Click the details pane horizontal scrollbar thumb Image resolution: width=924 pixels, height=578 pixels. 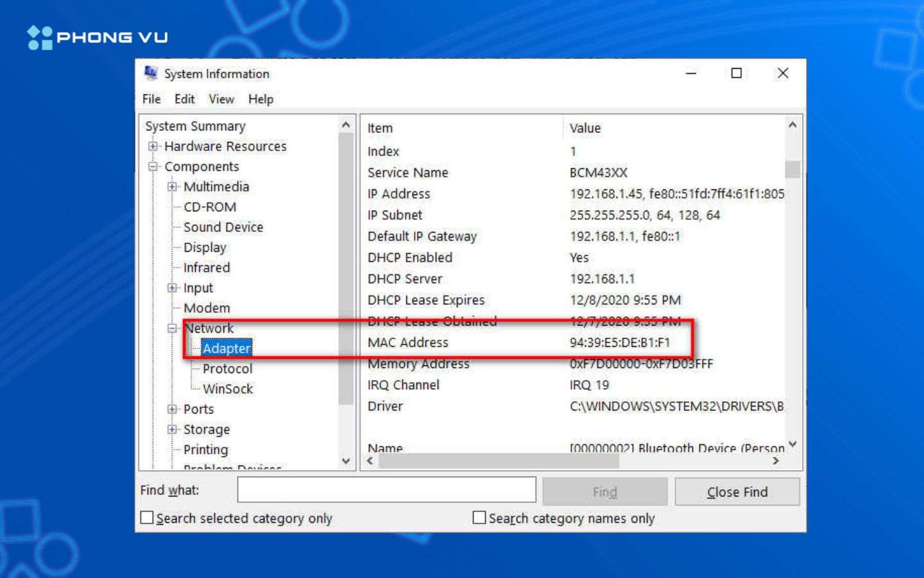[x=499, y=461]
